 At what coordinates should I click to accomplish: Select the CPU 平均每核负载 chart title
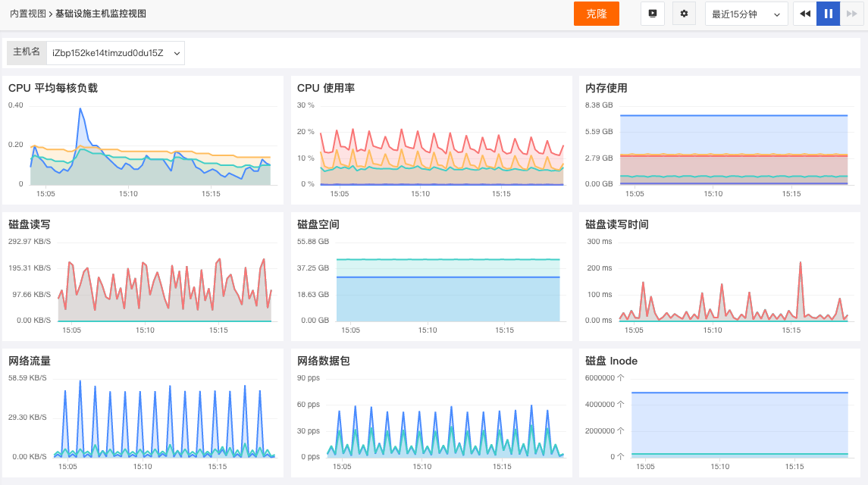click(x=53, y=88)
